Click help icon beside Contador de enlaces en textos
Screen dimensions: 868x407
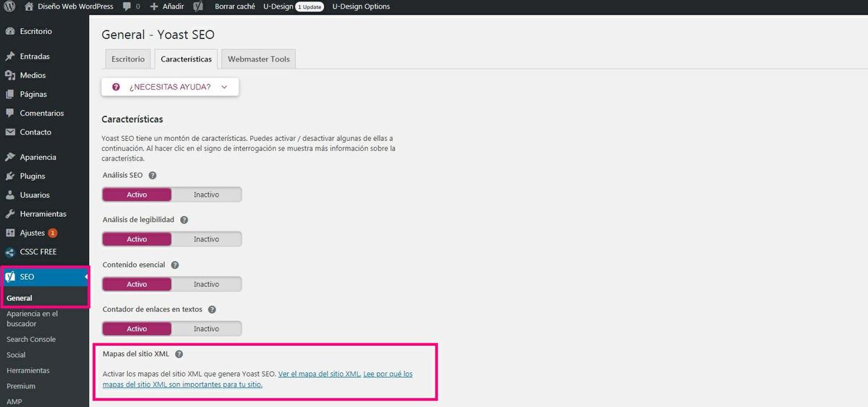pyautogui.click(x=212, y=309)
